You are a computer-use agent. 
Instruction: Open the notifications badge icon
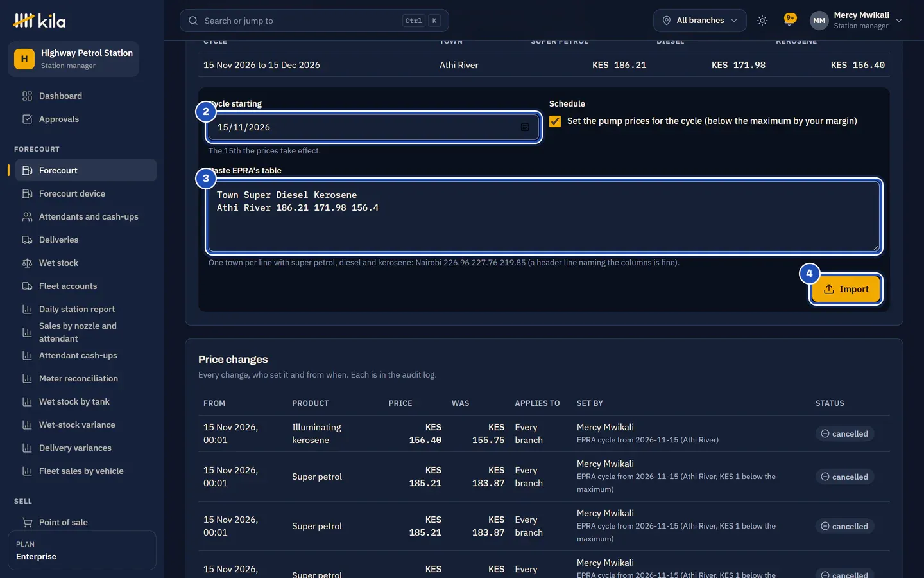click(x=790, y=19)
